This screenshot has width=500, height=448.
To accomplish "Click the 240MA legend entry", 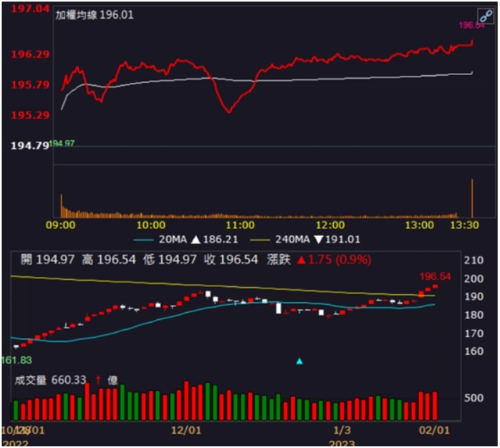I will tap(280, 239).
